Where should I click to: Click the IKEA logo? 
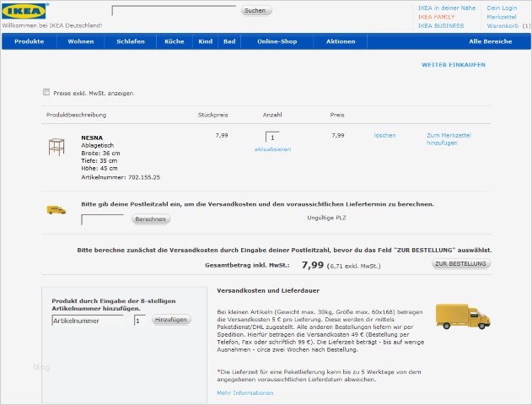tap(24, 11)
